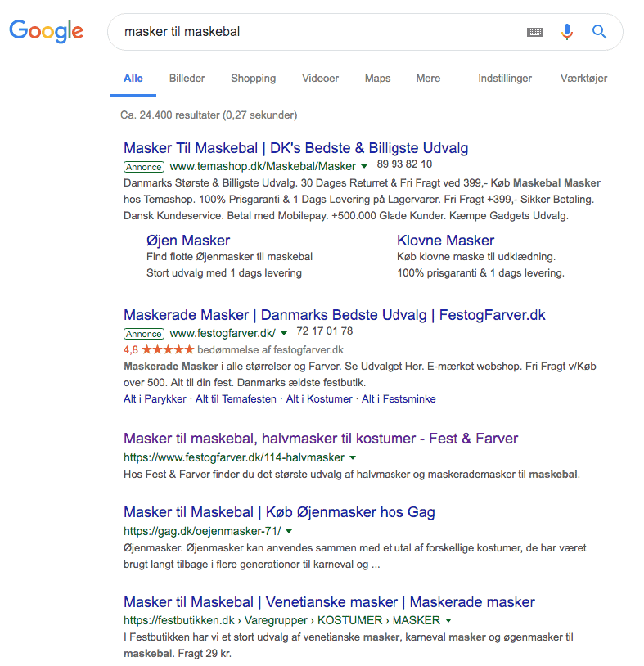Expand arrow next to festogfarver.dk/114-halvmasker URL

click(353, 458)
